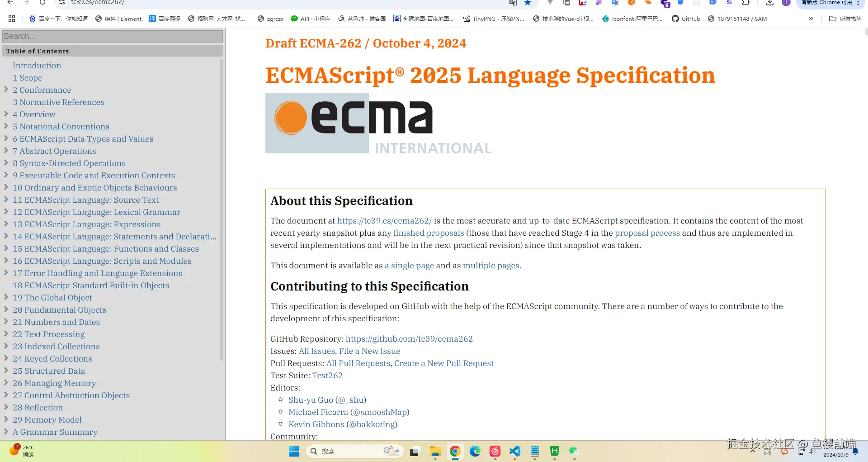Open File Explorer from the taskbar
Viewport: 868px width, 462px height.
click(435, 451)
